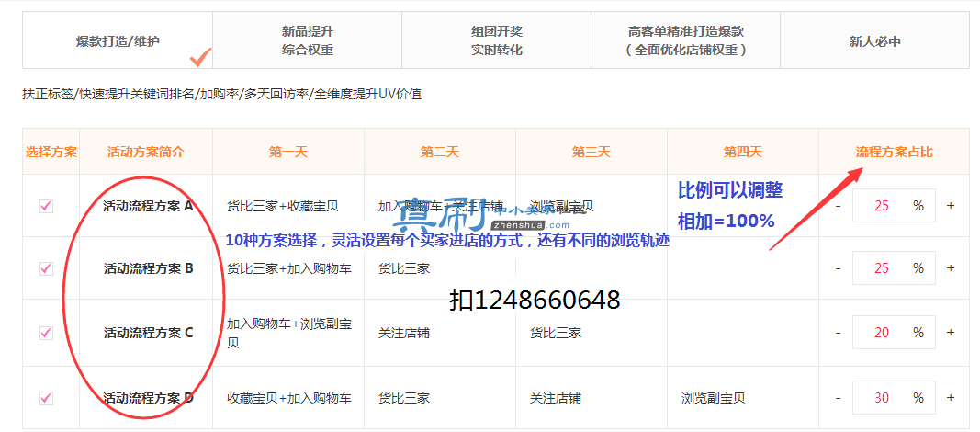This screenshot has width=980, height=432.
Task: Increase the percentage for 活动流程方案 C
Action: (951, 333)
